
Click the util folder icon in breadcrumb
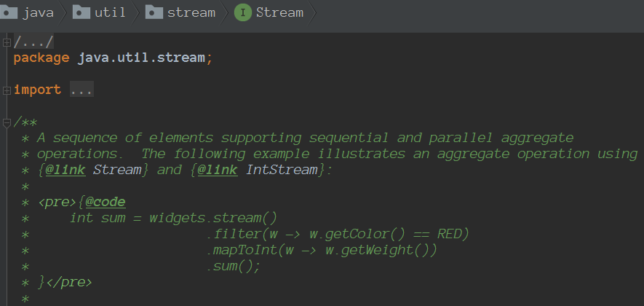click(x=82, y=12)
